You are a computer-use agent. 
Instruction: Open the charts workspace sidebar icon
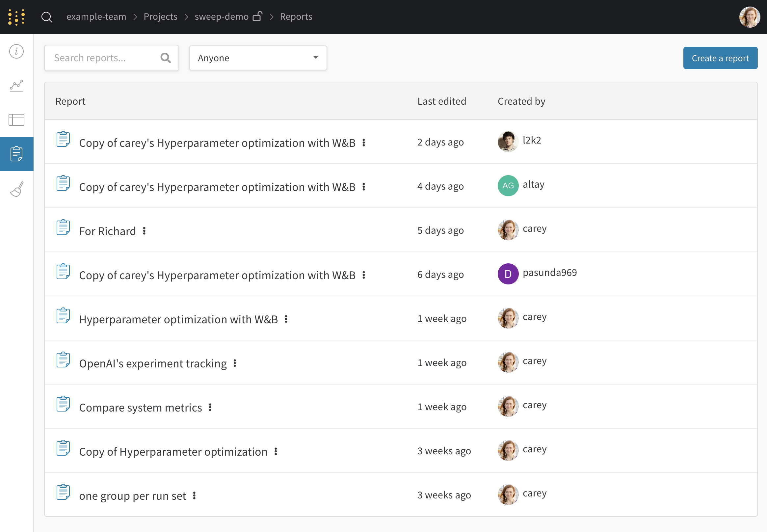[x=16, y=86]
